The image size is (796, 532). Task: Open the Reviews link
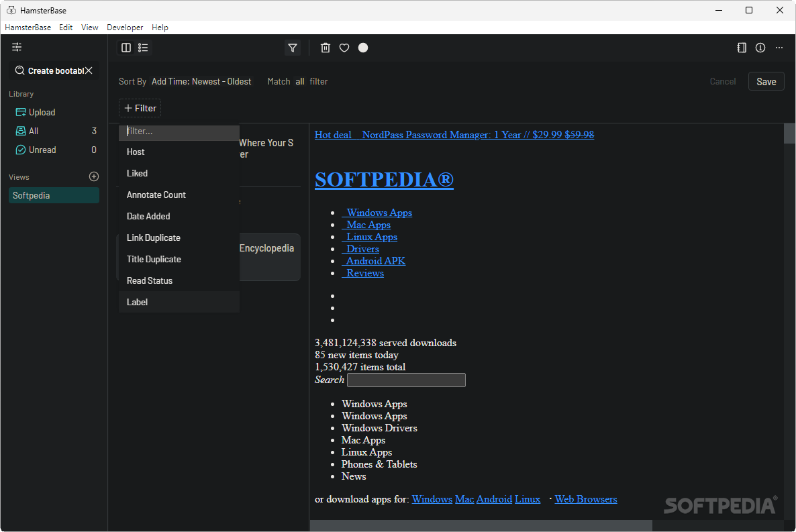point(363,273)
